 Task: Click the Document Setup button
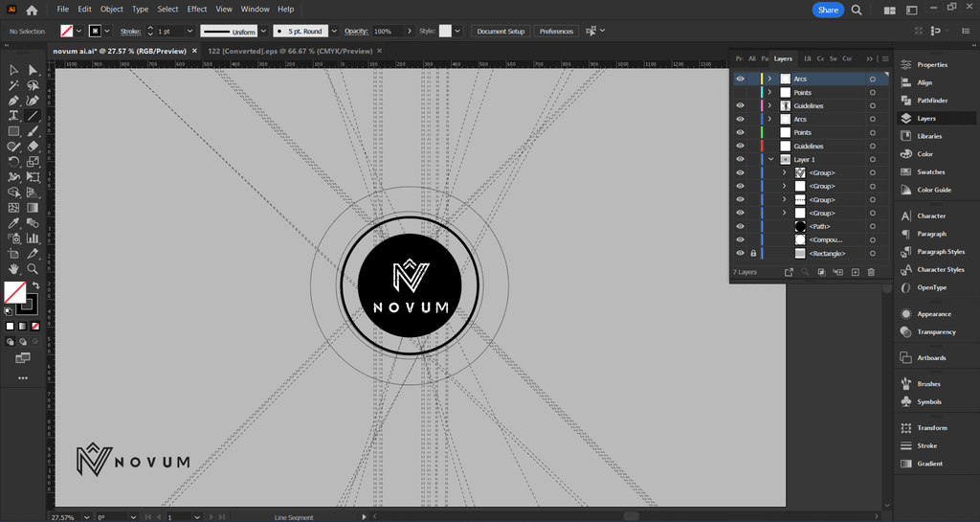click(x=501, y=31)
